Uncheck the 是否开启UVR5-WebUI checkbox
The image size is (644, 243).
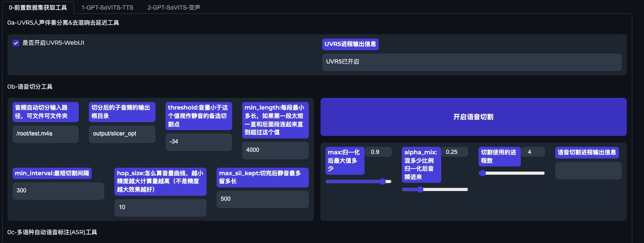pyautogui.click(x=16, y=43)
